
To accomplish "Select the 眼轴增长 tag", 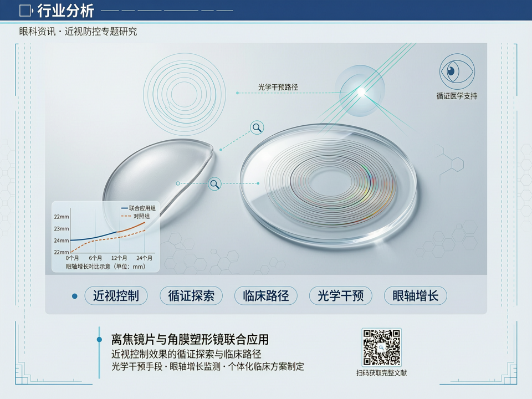I will 415,295.
